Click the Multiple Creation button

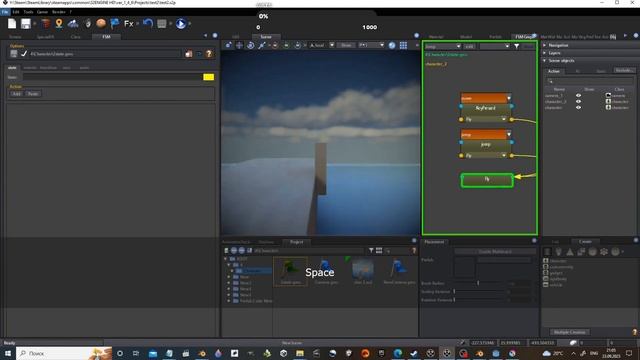[x=570, y=332]
